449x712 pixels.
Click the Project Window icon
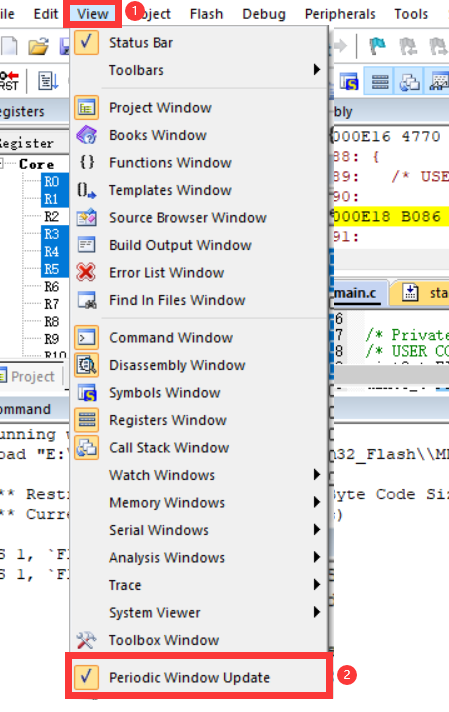[86, 108]
